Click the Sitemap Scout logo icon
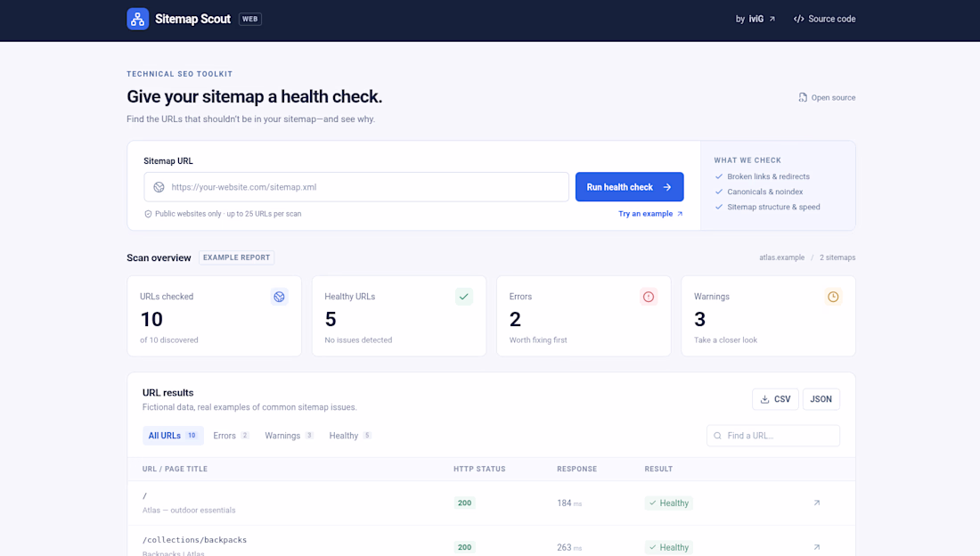The height and width of the screenshot is (556, 980). pyautogui.click(x=137, y=19)
